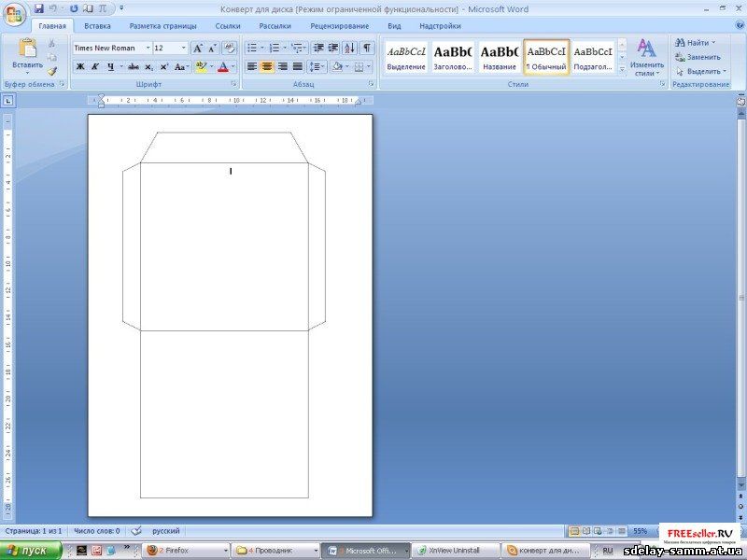Cut selection with the scissors icon
The image size is (747, 560).
[51, 43]
